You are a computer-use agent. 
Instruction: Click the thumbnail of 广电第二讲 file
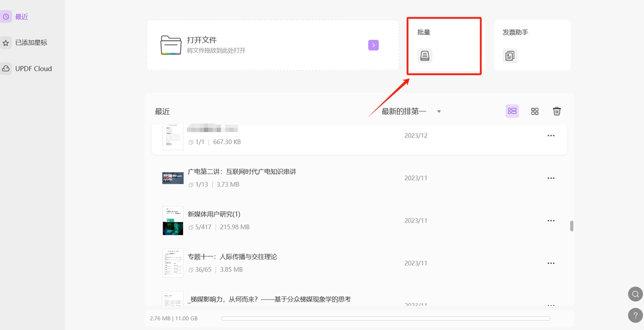tap(173, 178)
